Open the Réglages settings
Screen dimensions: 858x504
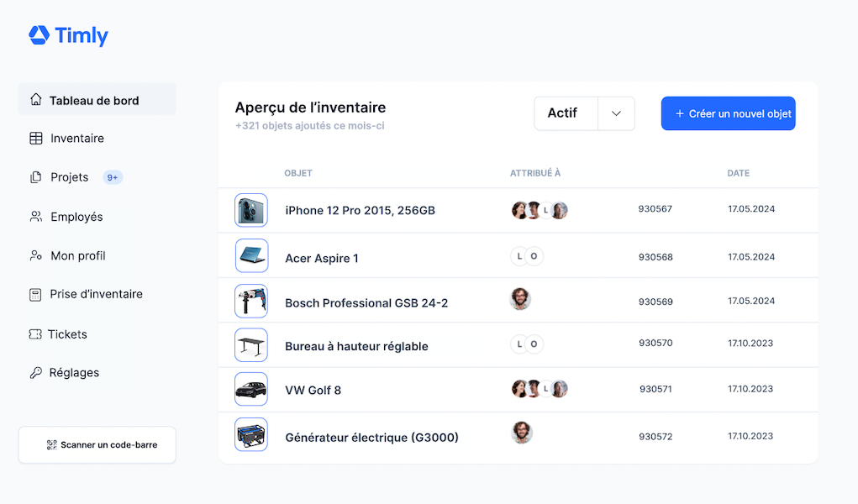point(74,372)
